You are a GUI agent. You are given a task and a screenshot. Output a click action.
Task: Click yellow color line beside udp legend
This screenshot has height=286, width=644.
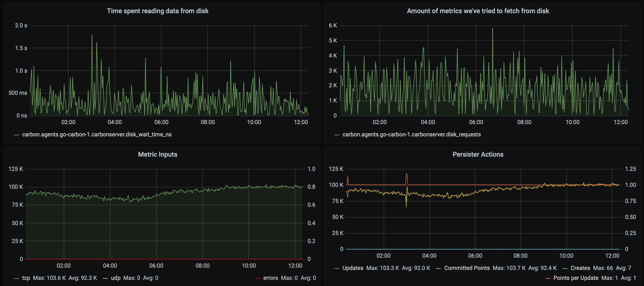[x=105, y=278]
